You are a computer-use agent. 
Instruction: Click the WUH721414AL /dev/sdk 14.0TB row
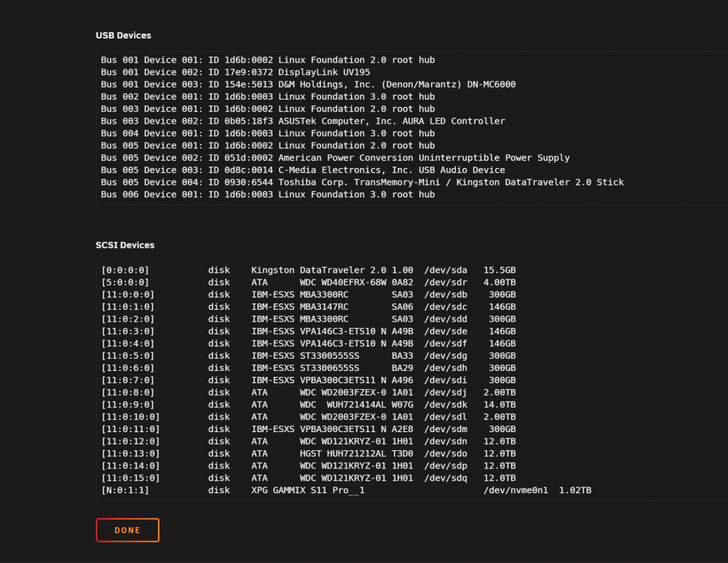[x=309, y=405]
